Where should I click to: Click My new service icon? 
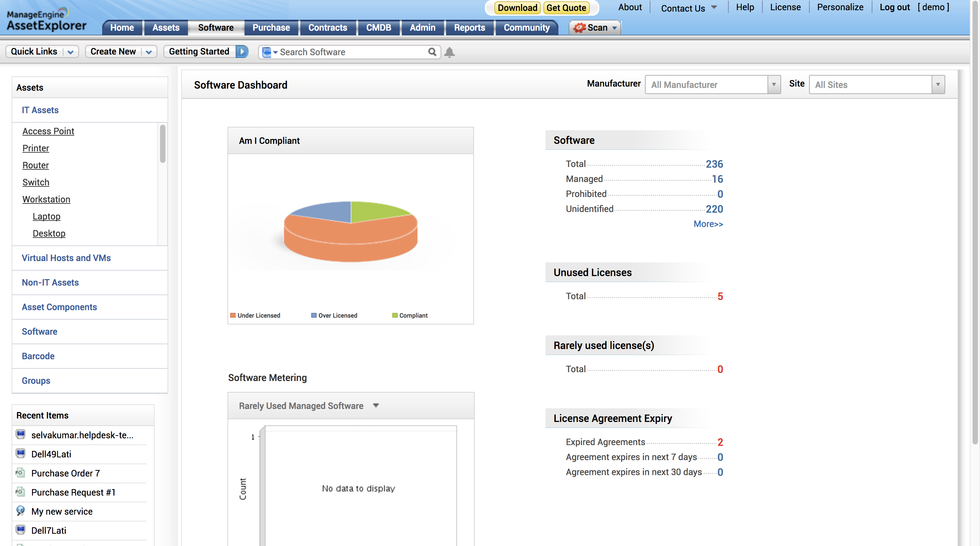pos(20,511)
